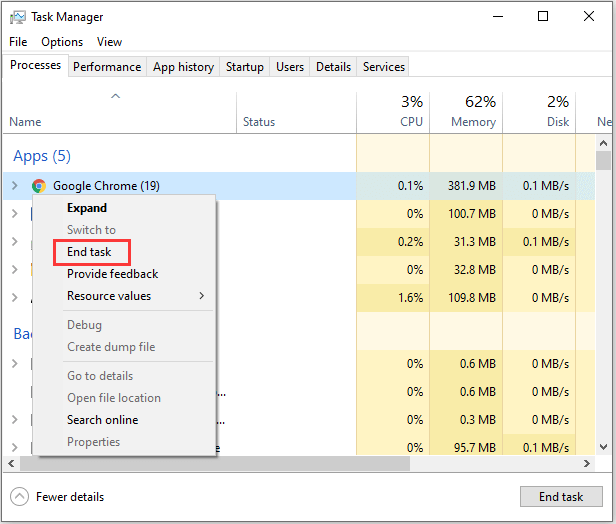Click the horizontal scrollbar thumb
The width and height of the screenshot is (616, 524).
point(215,464)
